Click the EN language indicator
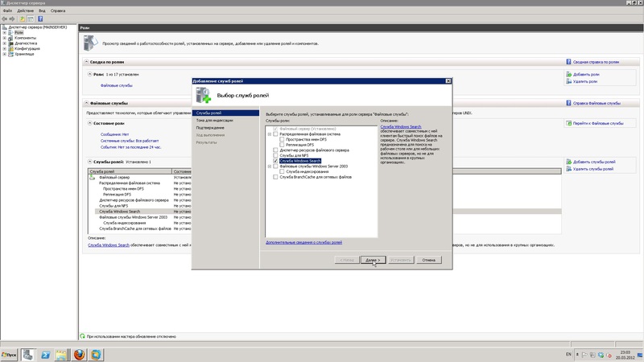Image resolution: width=644 pixels, height=362 pixels. (568, 354)
